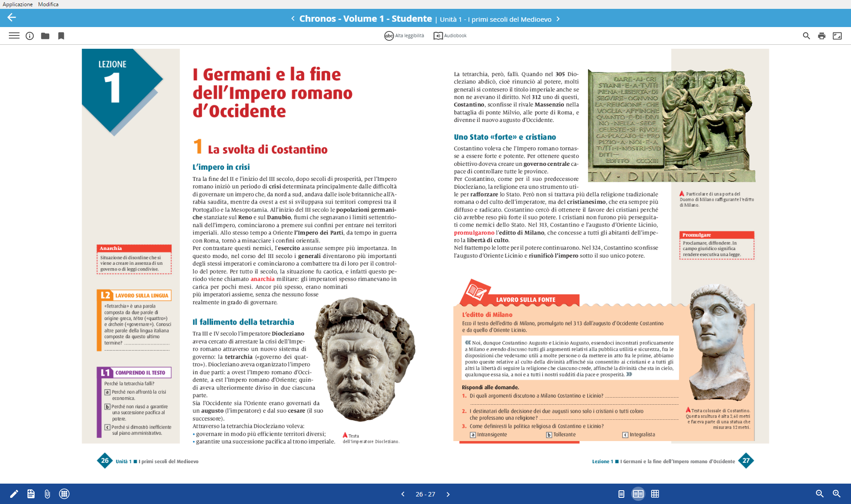Click the L1 Comprendo il testo box header
The height and width of the screenshot is (504, 851).
click(134, 373)
